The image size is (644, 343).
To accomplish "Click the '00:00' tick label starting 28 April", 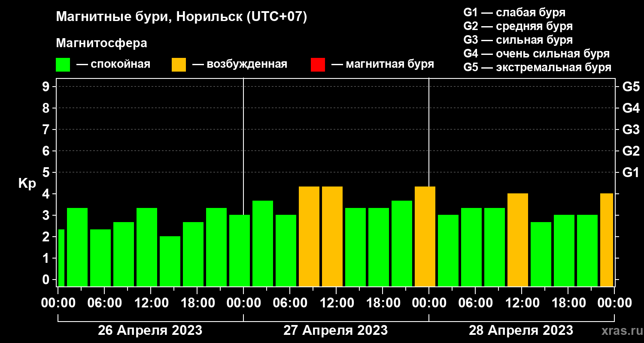I will tap(428, 303).
